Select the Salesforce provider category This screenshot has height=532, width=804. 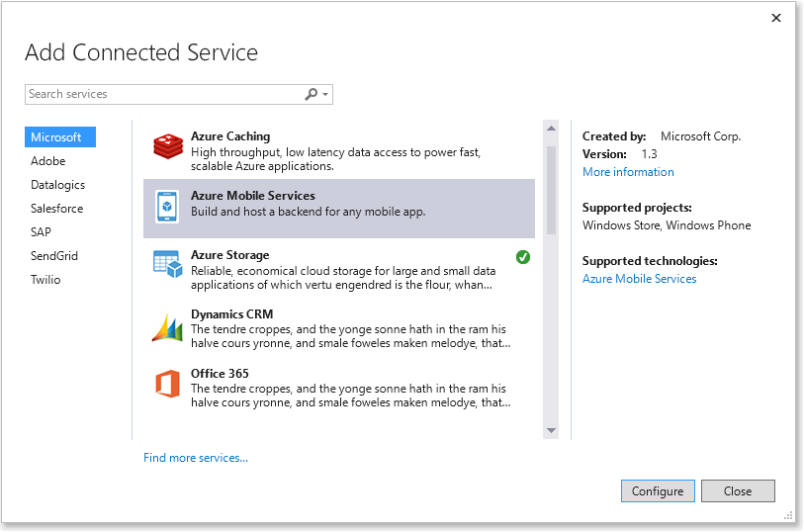coord(57,208)
